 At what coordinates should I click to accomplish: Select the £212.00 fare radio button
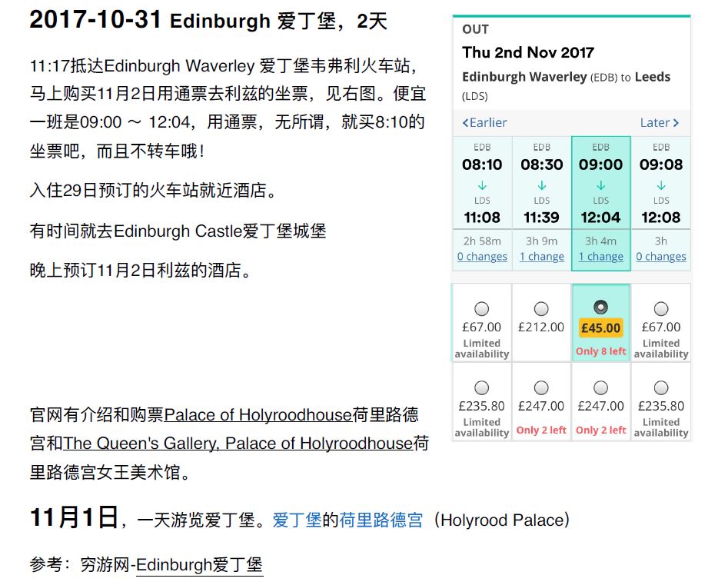(x=541, y=309)
